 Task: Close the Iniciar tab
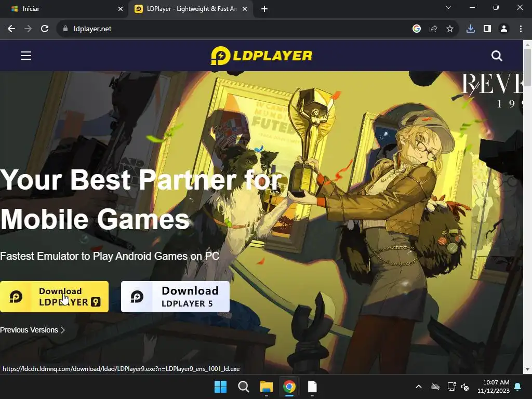tap(121, 9)
